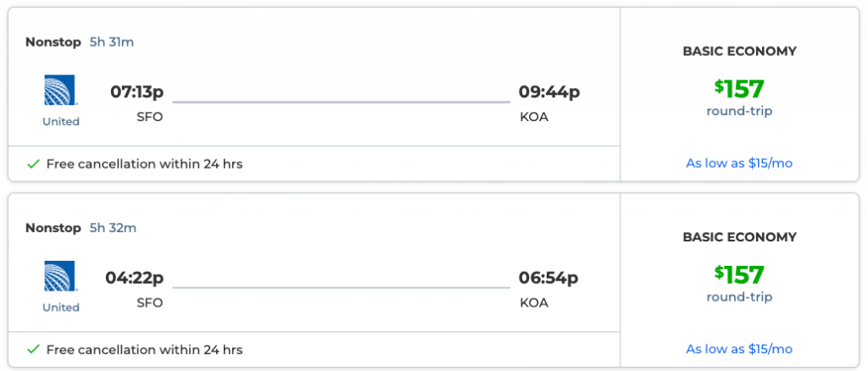868x371 pixels.
Task: Open the "As low as $15/mo" link for the 07:13p flight
Action: click(x=739, y=163)
